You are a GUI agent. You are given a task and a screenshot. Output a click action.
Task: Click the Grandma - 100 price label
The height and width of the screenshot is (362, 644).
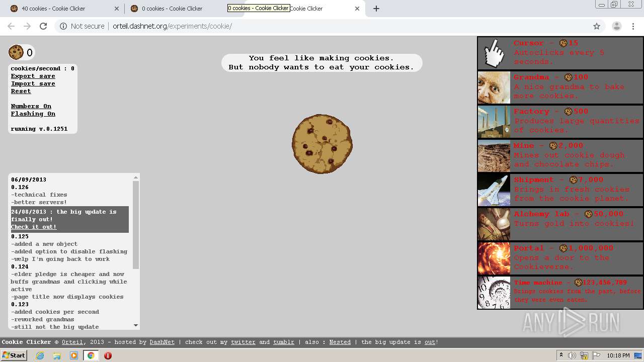click(551, 77)
